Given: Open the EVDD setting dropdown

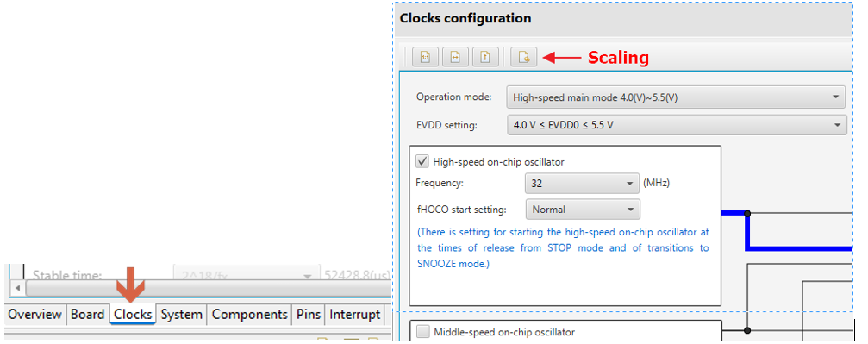Looking at the screenshot, I should pos(677,125).
